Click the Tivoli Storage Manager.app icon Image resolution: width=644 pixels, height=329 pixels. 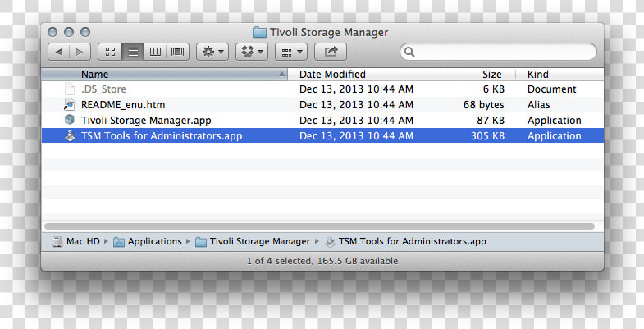70,120
